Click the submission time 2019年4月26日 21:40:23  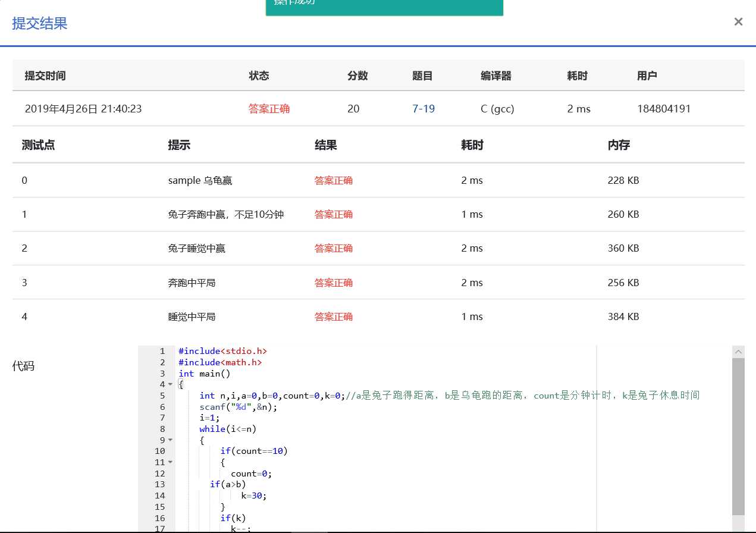83,109
